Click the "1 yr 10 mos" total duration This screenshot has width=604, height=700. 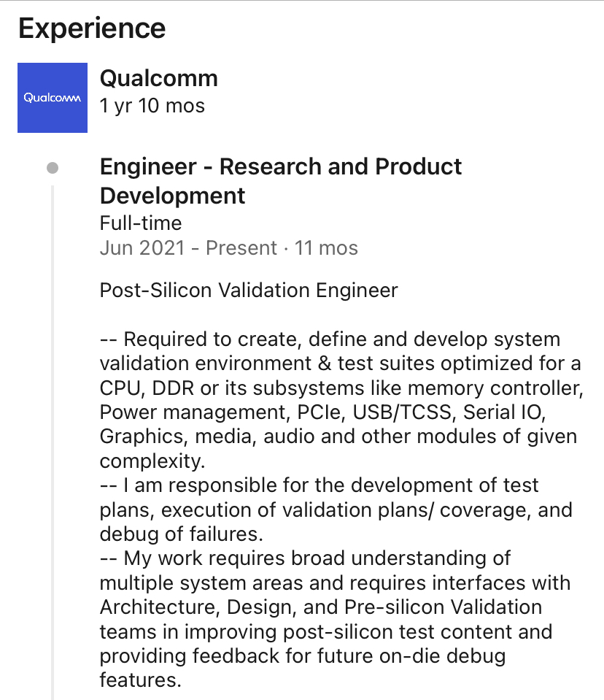tap(152, 105)
